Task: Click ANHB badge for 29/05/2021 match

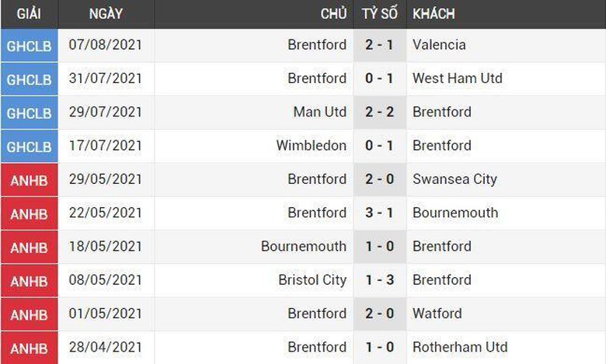Action: 29,180
